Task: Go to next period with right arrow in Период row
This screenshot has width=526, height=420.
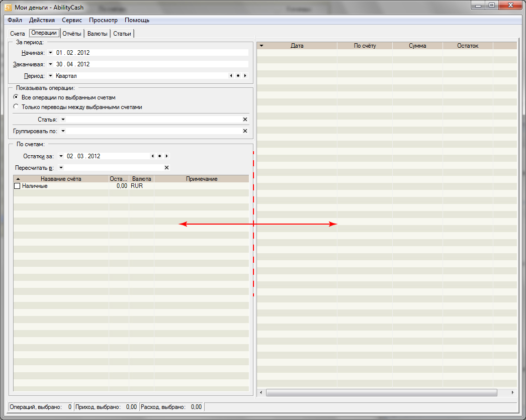Action: click(x=245, y=76)
